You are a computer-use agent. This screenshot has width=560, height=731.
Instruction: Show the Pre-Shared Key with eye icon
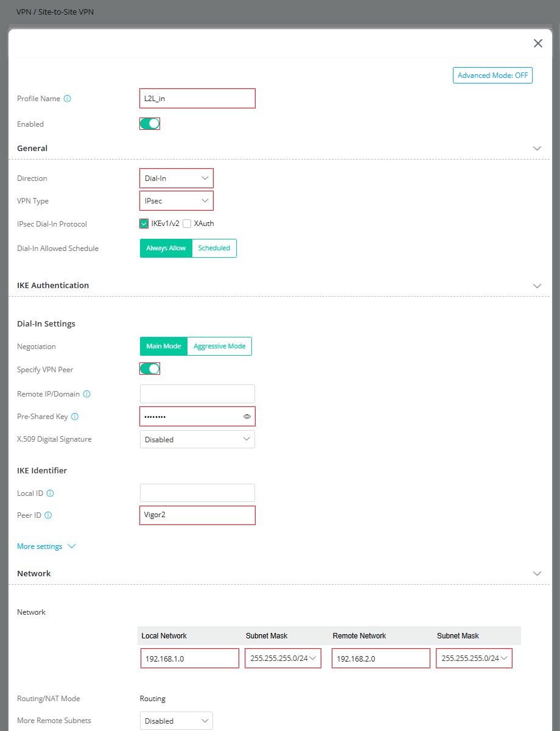[x=247, y=417]
